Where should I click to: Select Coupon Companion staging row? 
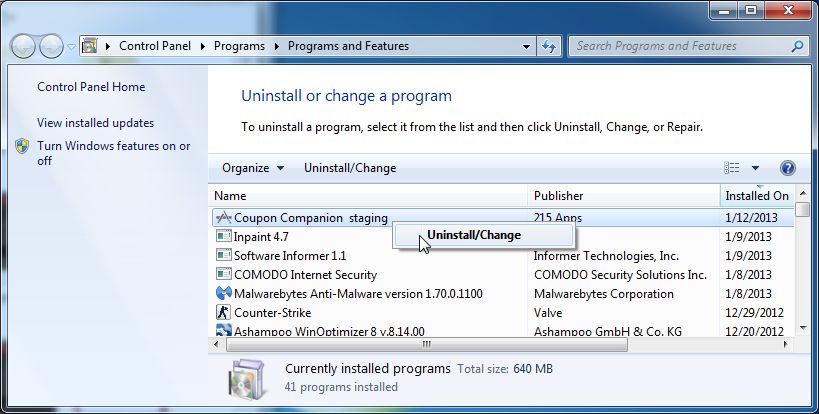click(502, 218)
